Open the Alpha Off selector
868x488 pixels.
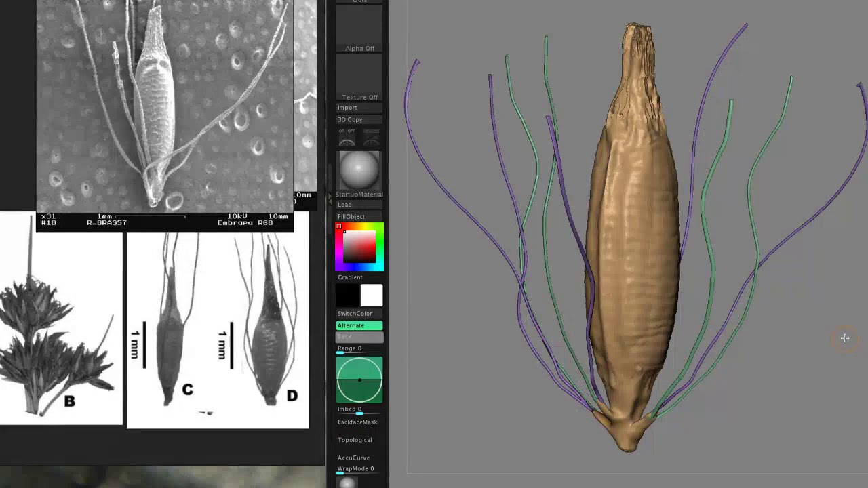tap(359, 29)
